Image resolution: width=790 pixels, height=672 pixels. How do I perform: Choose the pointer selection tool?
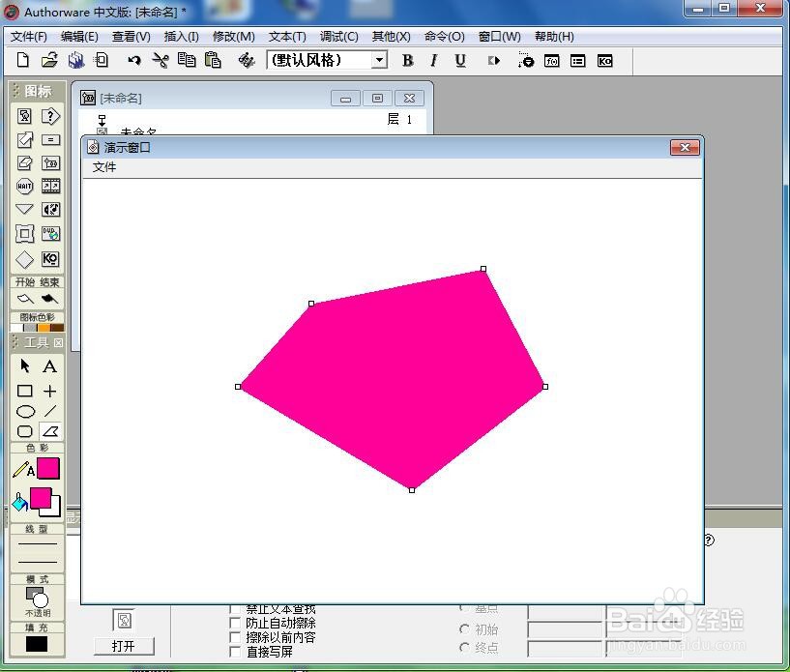[25, 366]
